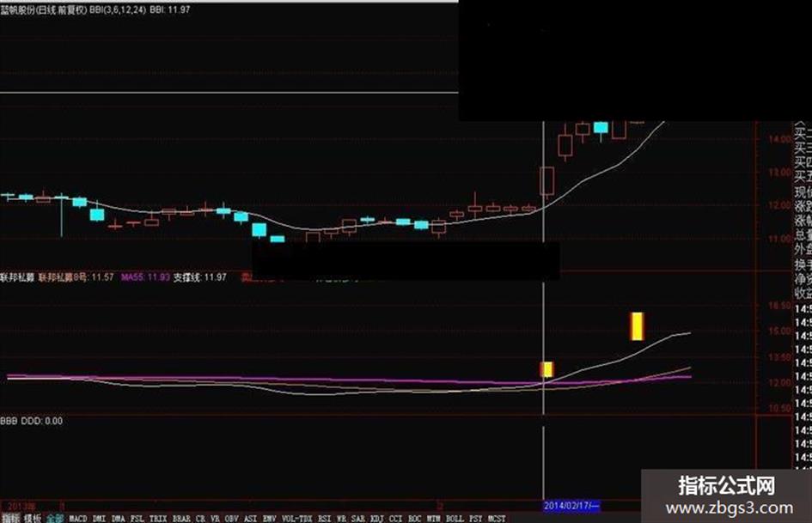Switch to the MTM indicator
Viewport: 812px width, 523px height.
click(434, 519)
